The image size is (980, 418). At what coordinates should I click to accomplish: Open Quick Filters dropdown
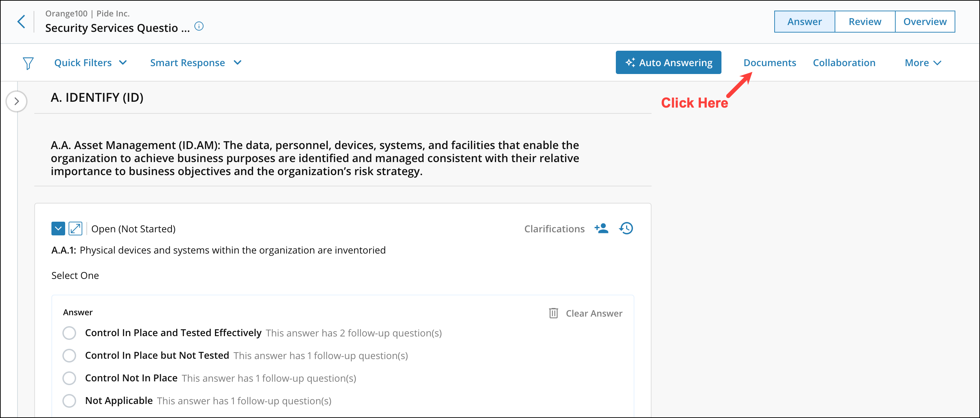91,63
